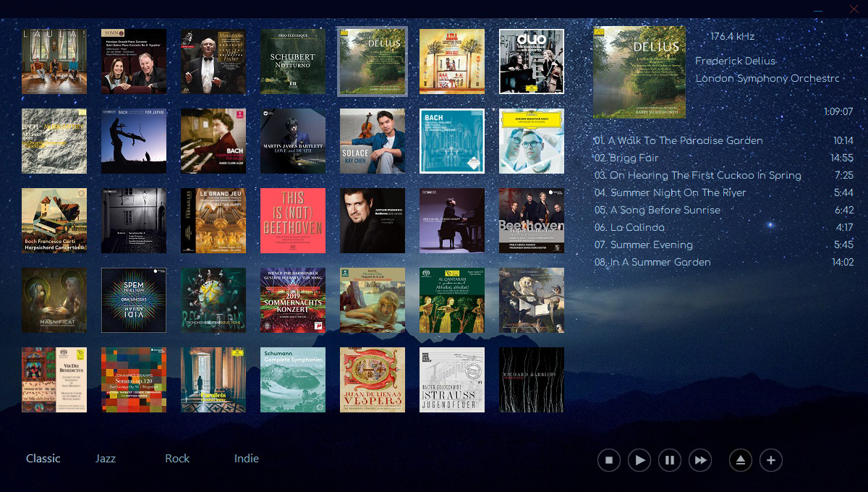Pause the current track
This screenshot has height=492, width=868.
tap(670, 460)
